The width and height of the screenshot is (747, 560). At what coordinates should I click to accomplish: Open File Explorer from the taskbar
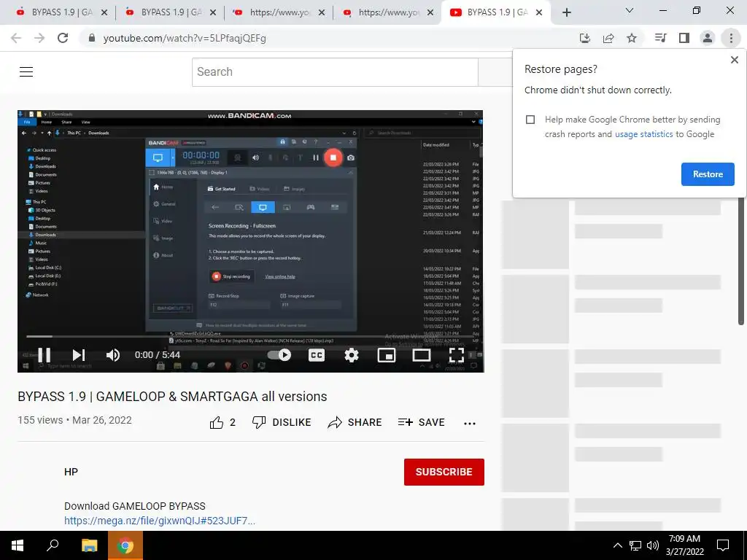[x=89, y=545]
